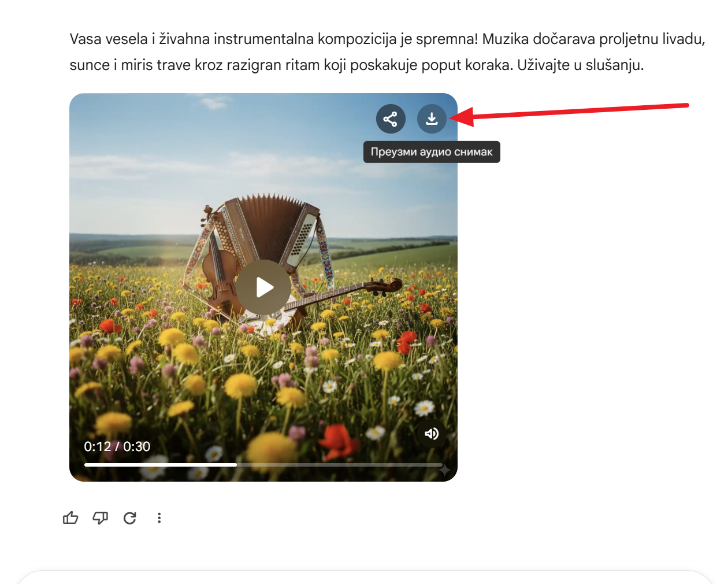Click the sparkle watermark icon on the cover
Viewport: 728px width, 584px height.
444,471
